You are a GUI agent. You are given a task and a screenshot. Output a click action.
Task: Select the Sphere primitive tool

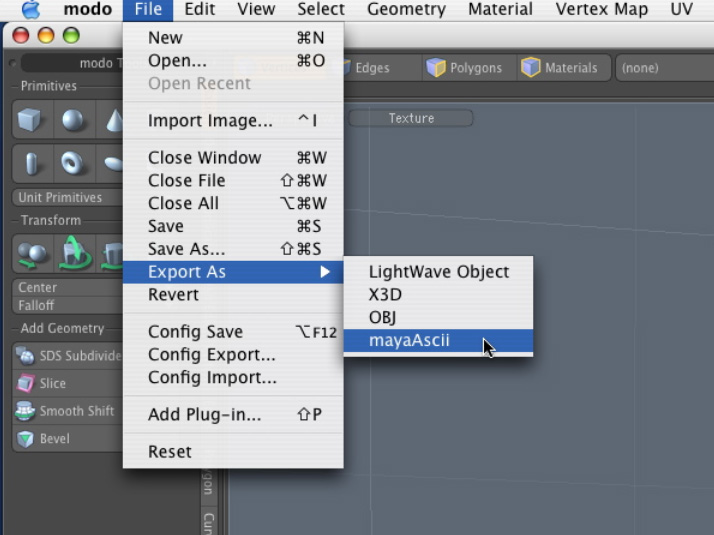[x=73, y=120]
